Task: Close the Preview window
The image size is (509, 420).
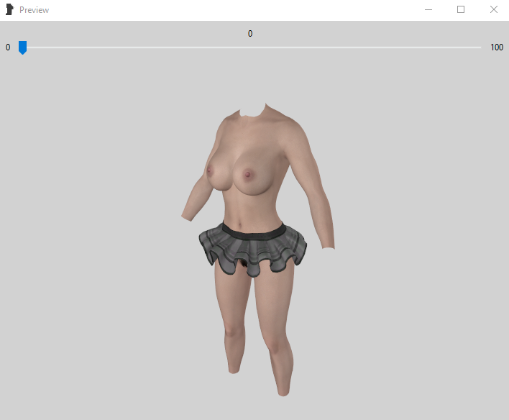Action: click(494, 10)
